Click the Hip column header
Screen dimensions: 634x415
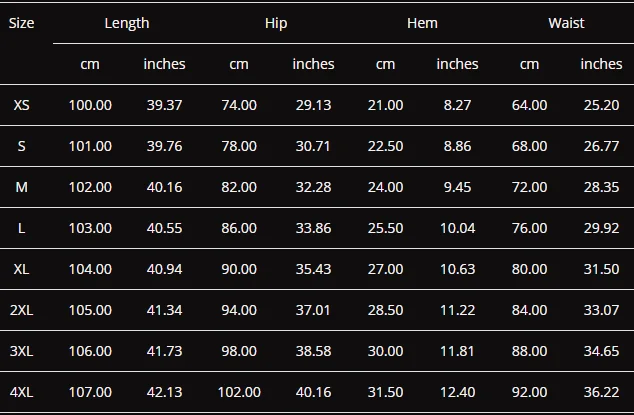(276, 23)
